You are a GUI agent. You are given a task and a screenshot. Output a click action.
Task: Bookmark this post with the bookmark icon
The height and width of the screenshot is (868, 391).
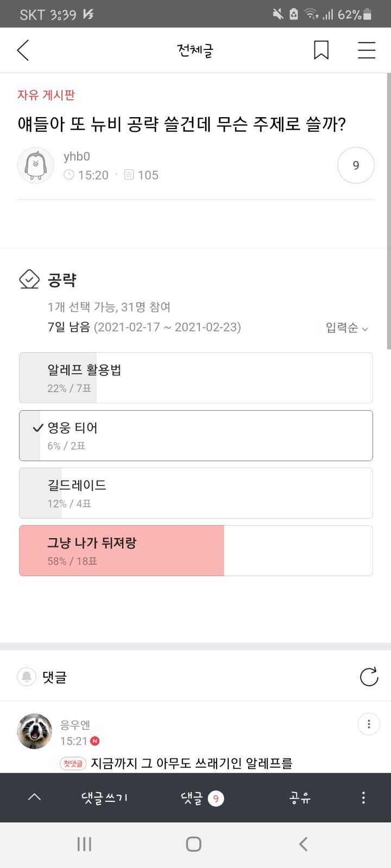point(321,50)
